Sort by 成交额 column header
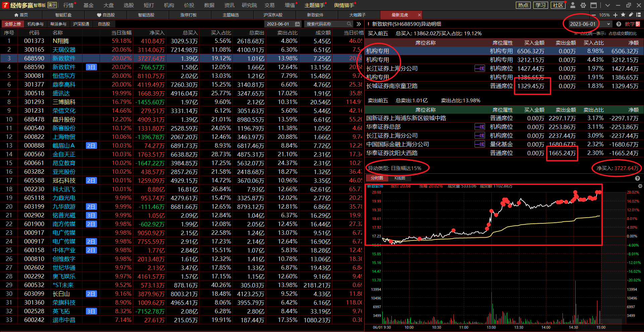This screenshot has width=644, height=332. pos(323,33)
